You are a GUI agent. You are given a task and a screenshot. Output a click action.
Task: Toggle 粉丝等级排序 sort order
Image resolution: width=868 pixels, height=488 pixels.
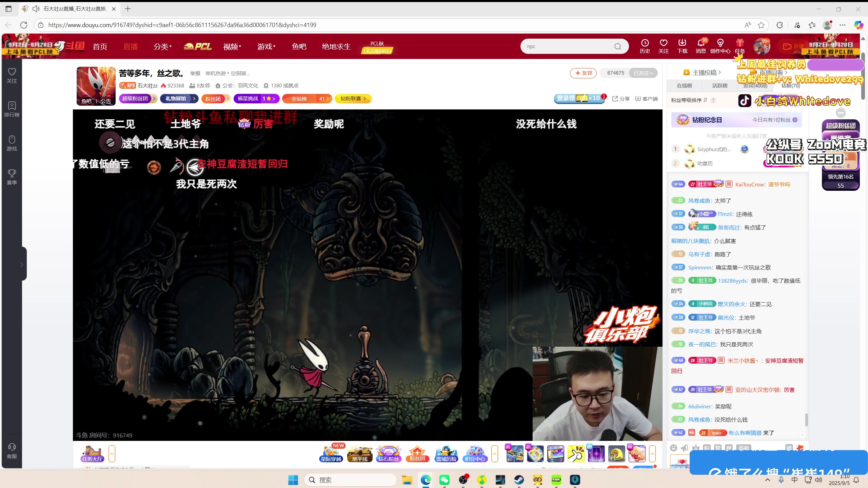click(689, 100)
